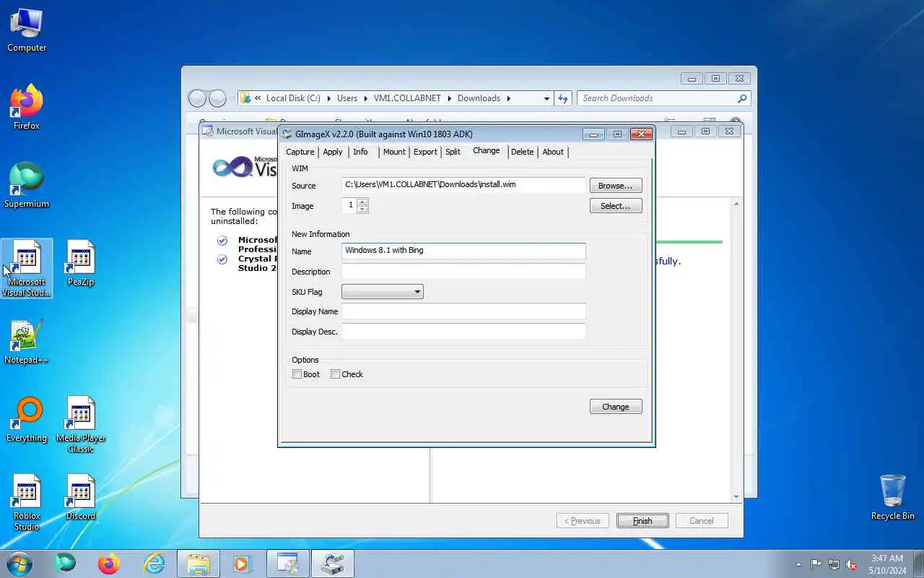This screenshot has width=924, height=578.
Task: Switch to the About tab
Action: coord(553,152)
